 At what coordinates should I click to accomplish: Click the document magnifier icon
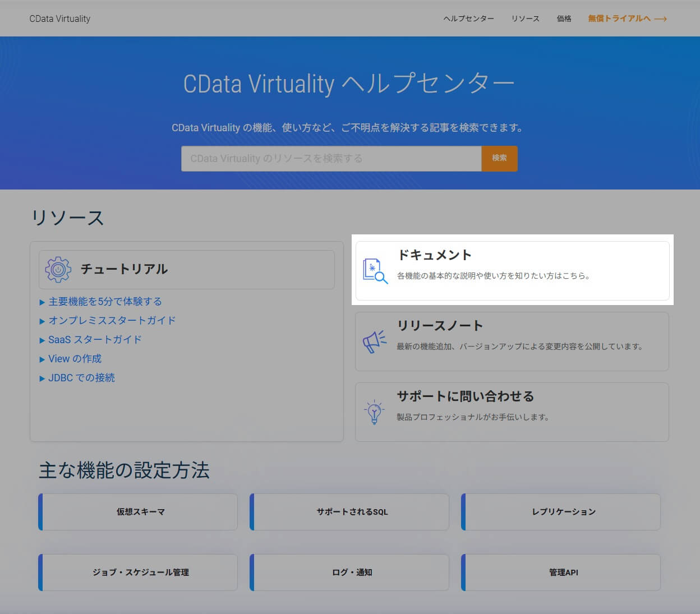point(375,271)
